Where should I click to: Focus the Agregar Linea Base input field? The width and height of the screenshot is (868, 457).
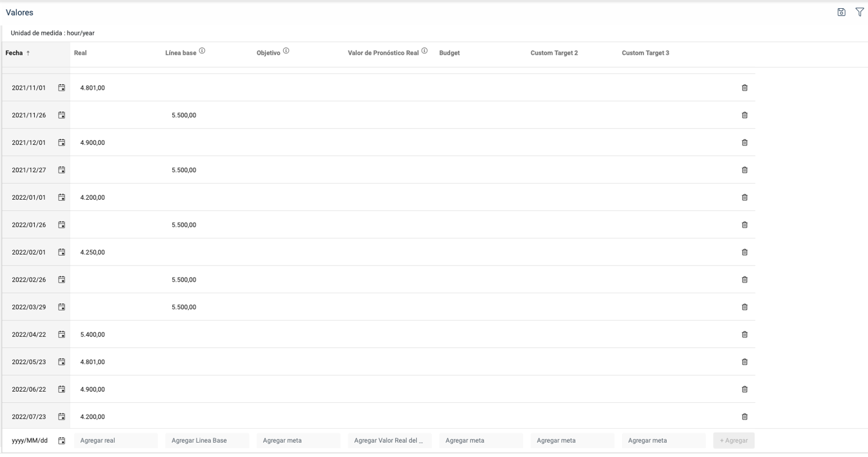pyautogui.click(x=207, y=440)
